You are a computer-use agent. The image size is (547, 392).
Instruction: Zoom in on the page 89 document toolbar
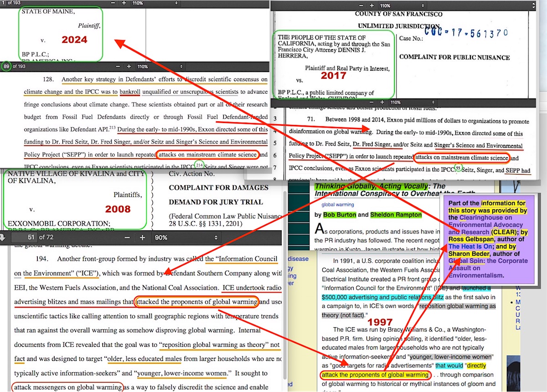pyautogui.click(x=129, y=67)
